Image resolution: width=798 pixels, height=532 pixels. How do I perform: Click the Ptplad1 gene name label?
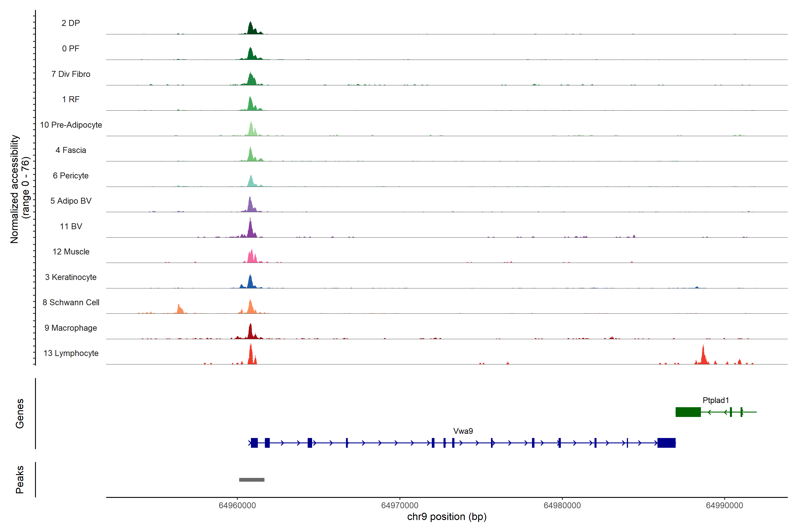tap(716, 400)
